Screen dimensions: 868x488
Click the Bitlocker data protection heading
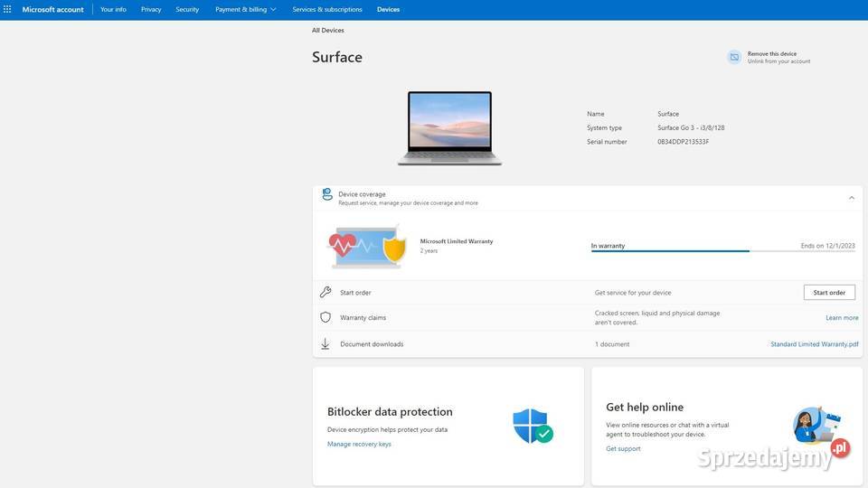pos(390,412)
